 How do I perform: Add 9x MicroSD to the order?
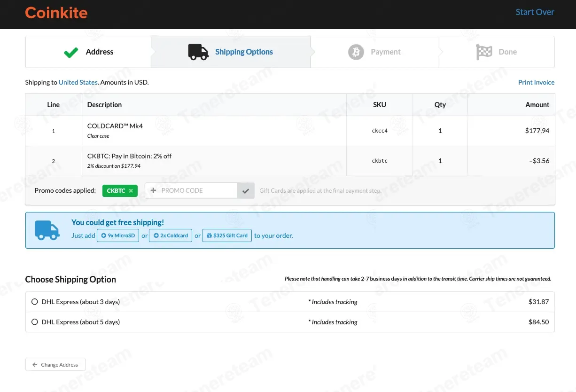[x=118, y=235]
